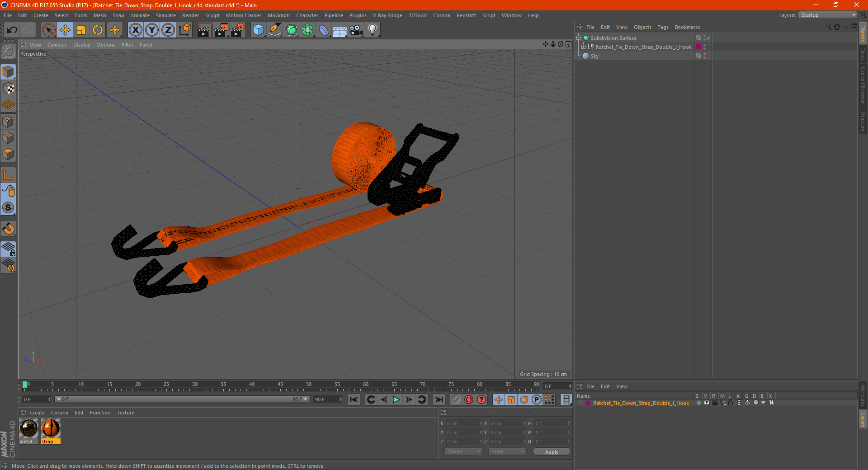868x470 pixels.
Task: Toggle Y axis lock
Action: point(152,30)
